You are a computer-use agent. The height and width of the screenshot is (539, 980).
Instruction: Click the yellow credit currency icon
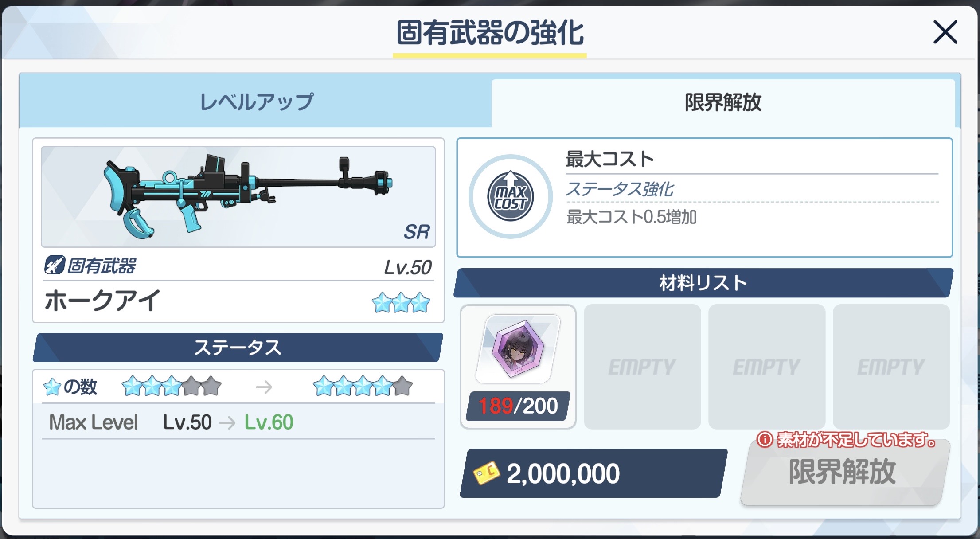coord(486,473)
